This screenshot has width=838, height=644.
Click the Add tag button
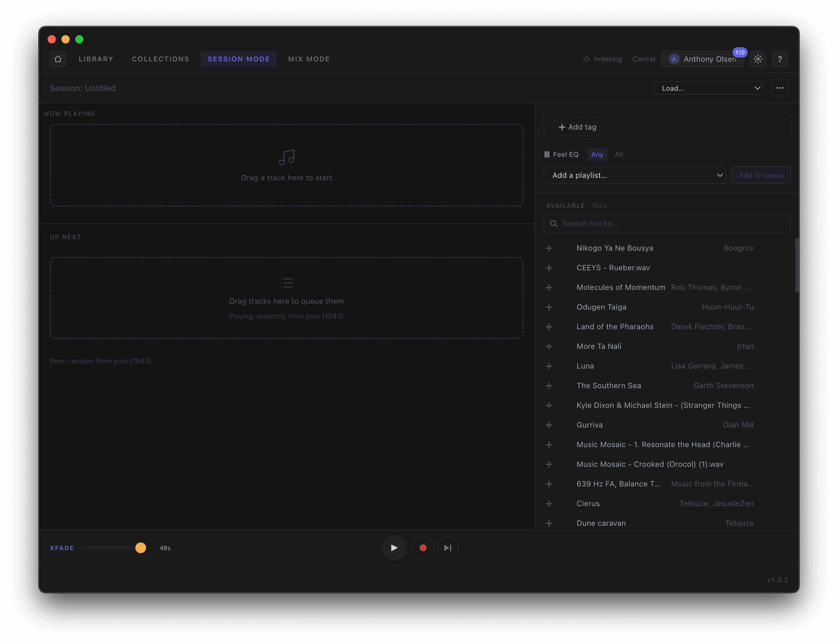click(578, 127)
